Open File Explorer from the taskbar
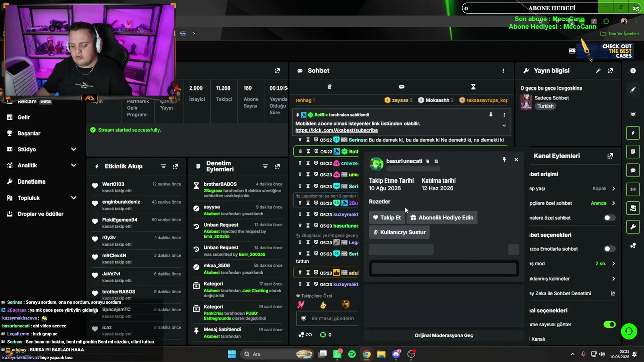Image resolution: width=644 pixels, height=362 pixels. tap(381, 354)
